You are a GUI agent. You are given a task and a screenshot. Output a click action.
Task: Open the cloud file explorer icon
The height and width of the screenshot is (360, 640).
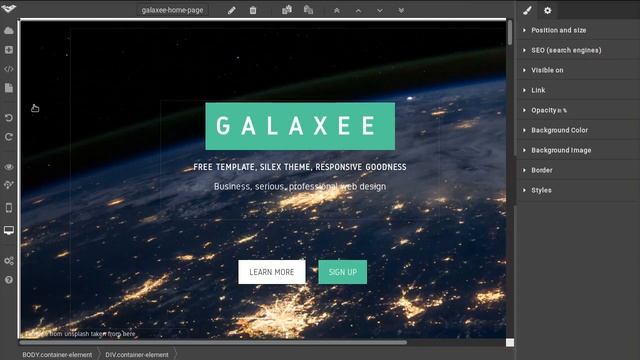tap(9, 31)
